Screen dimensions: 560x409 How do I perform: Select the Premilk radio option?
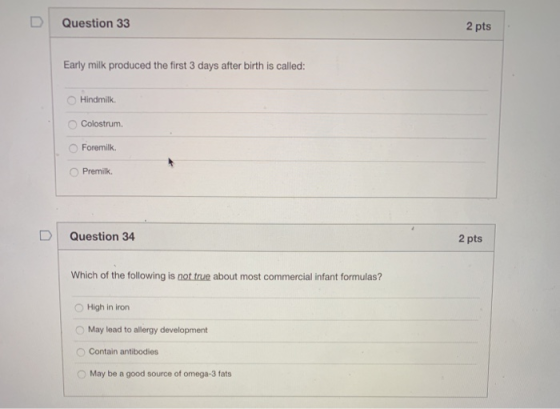coord(74,172)
